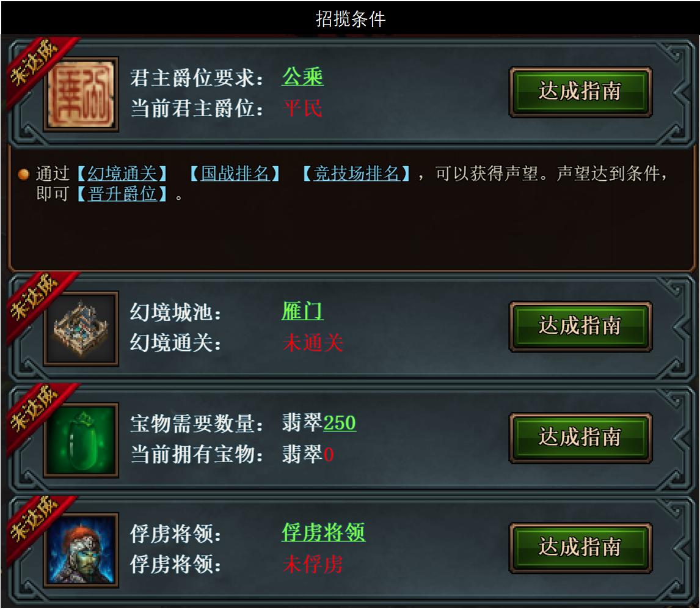Click 未达成 ribbon on the 俘虏将领 row
Image resolution: width=700 pixels, height=610 pixels.
click(38, 523)
